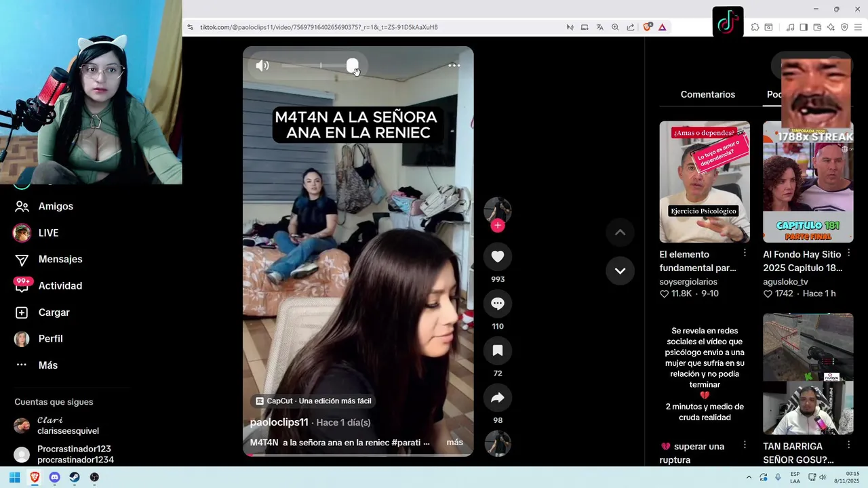Open the browser extensions puzzle icon

point(755,27)
